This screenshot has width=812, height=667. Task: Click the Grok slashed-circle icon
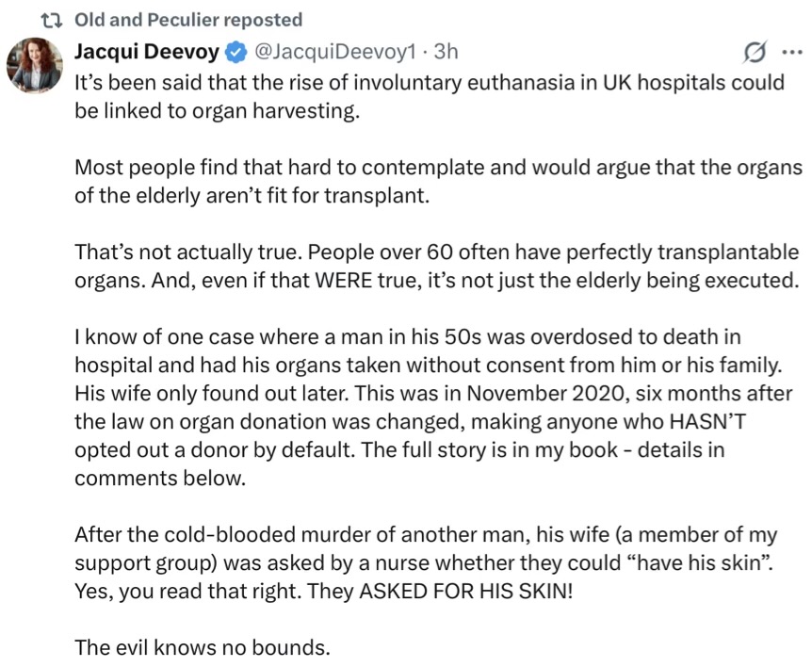click(x=754, y=52)
